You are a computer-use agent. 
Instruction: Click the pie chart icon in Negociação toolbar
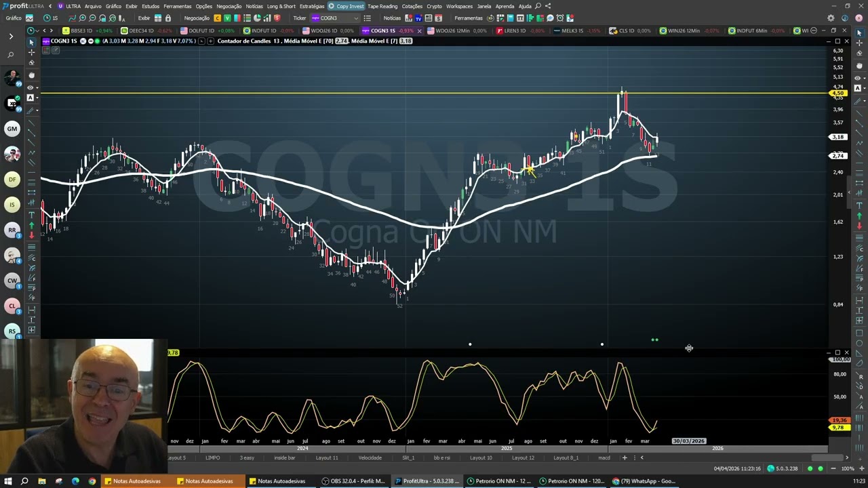(257, 18)
